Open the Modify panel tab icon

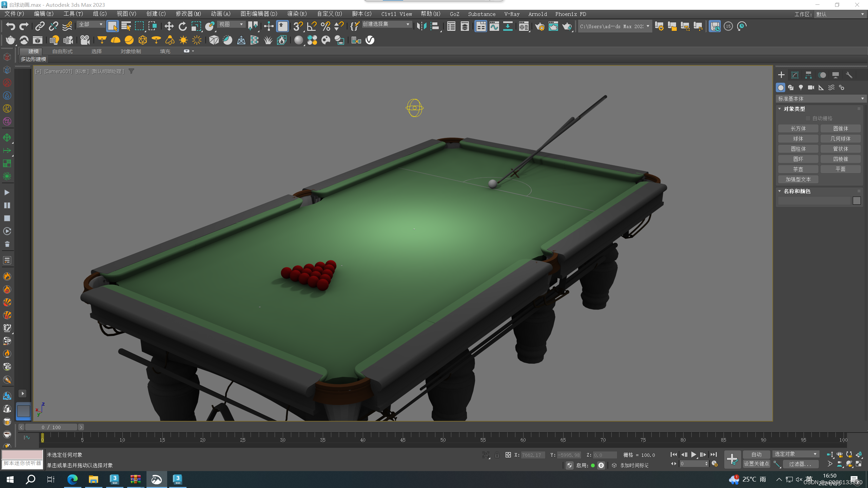click(795, 75)
